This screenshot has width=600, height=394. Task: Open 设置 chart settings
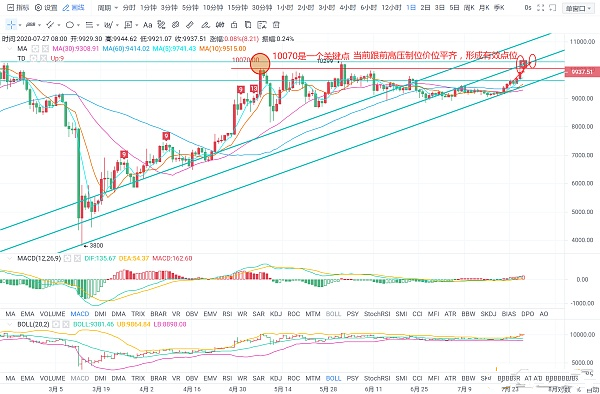pyautogui.click(x=46, y=7)
